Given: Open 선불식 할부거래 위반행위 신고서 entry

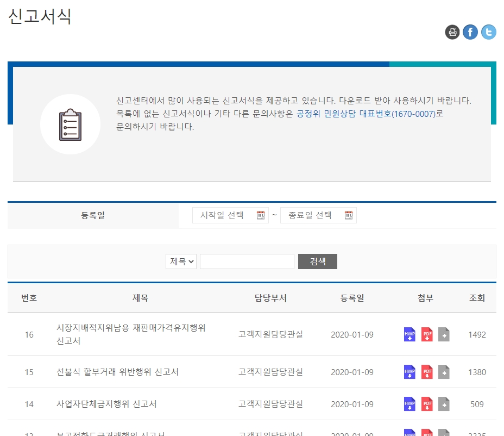Looking at the screenshot, I should [118, 372].
